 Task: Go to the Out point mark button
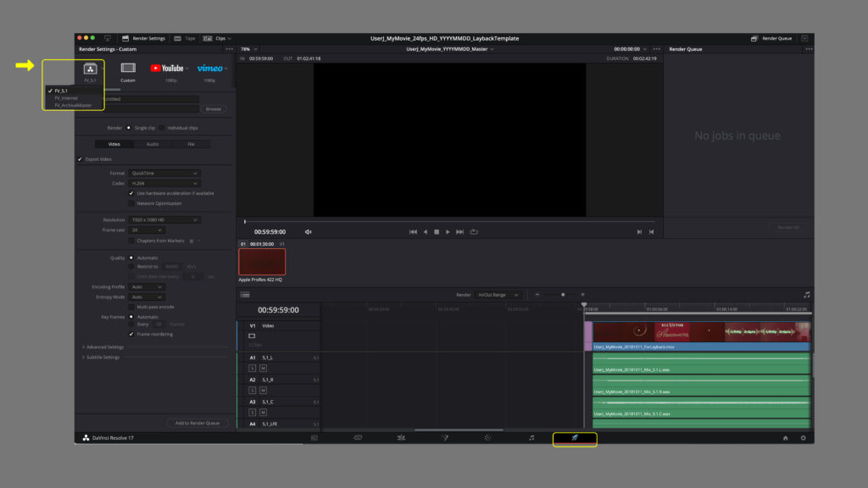coord(652,232)
